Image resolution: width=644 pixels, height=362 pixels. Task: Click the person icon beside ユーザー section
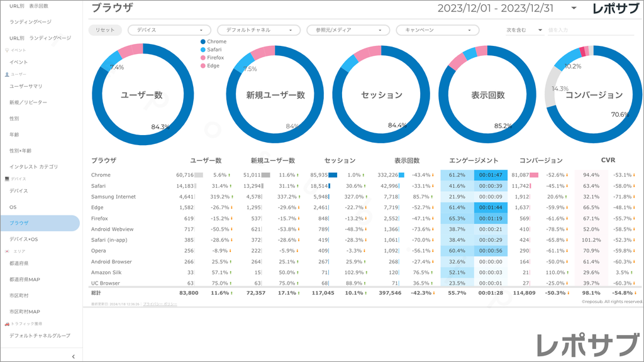pos(7,74)
